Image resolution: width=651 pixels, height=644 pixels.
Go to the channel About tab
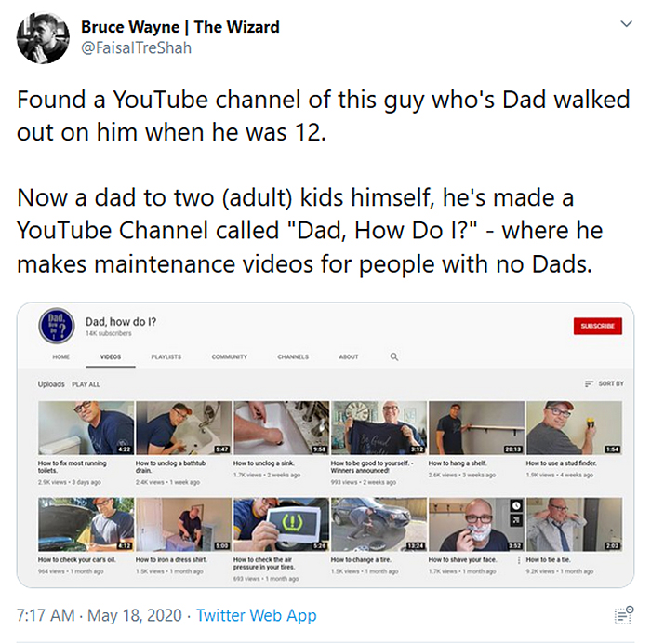[349, 356]
